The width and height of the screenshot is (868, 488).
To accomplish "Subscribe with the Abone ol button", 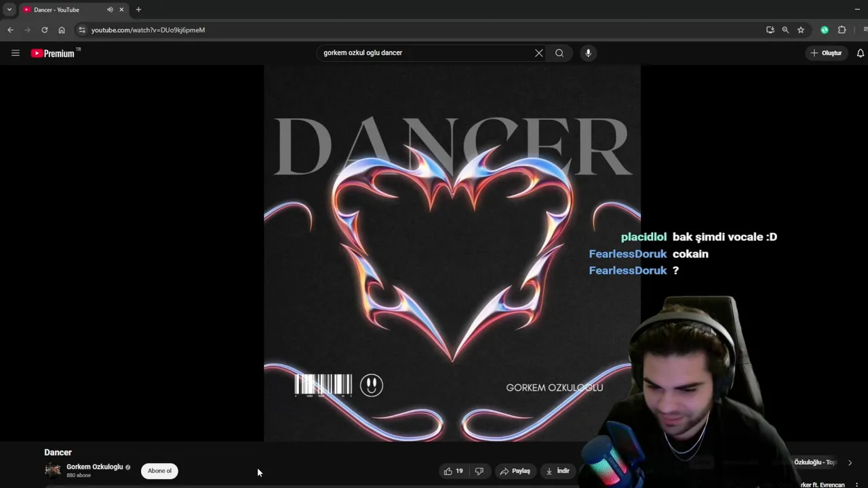I will [160, 471].
